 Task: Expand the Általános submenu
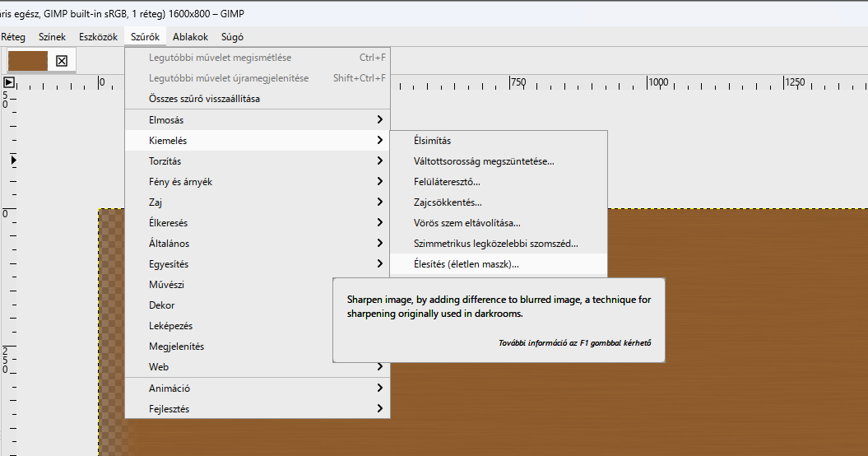[258, 243]
